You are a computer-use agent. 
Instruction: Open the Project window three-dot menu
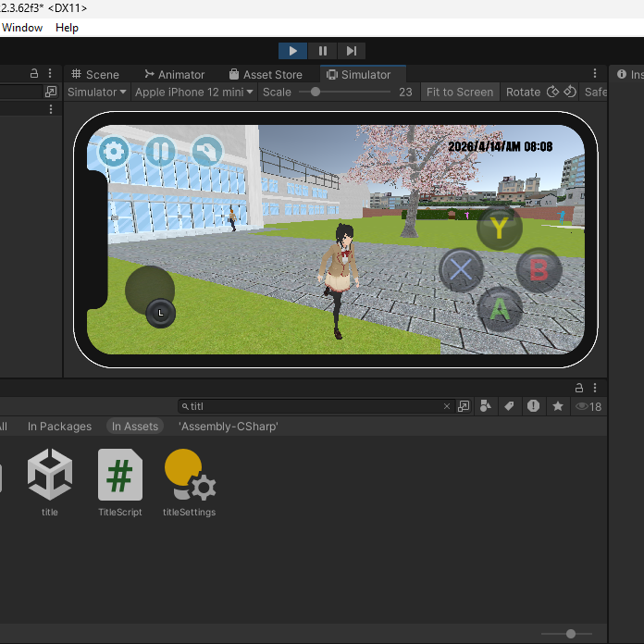(595, 388)
